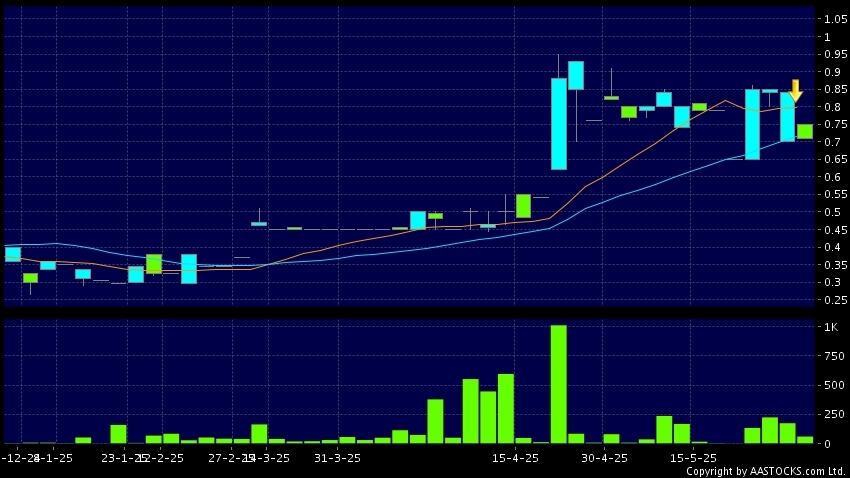Click the 1K volume axis label
This screenshot has height=478, width=850.
tap(831, 327)
